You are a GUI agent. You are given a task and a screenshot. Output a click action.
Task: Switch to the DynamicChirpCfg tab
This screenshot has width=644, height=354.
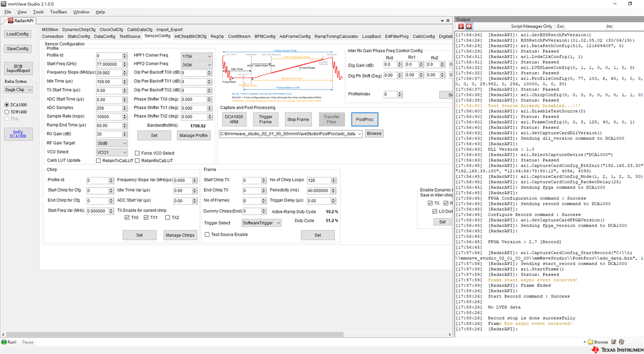pos(79,30)
